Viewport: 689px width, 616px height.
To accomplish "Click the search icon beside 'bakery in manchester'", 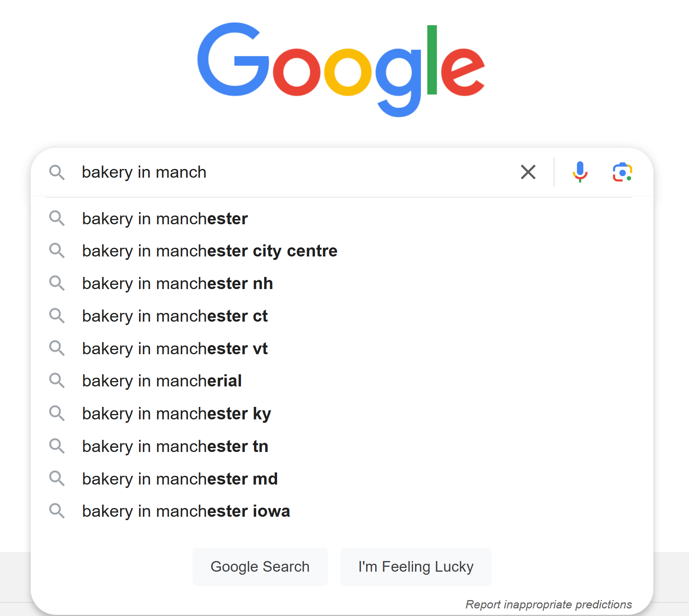I will pyautogui.click(x=57, y=219).
